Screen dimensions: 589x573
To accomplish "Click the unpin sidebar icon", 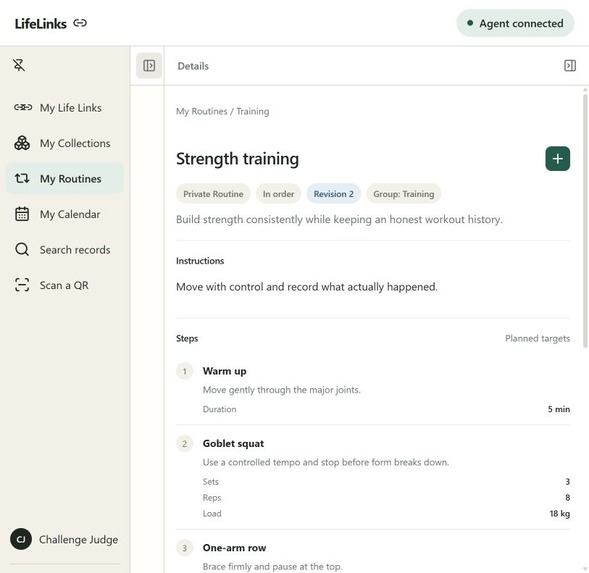I will tap(19, 65).
